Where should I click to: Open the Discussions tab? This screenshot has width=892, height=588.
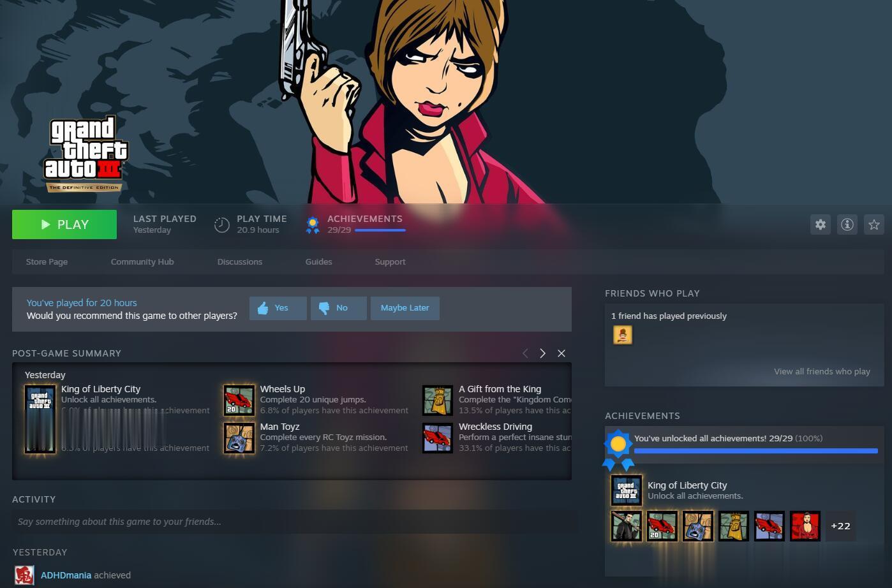click(x=240, y=262)
